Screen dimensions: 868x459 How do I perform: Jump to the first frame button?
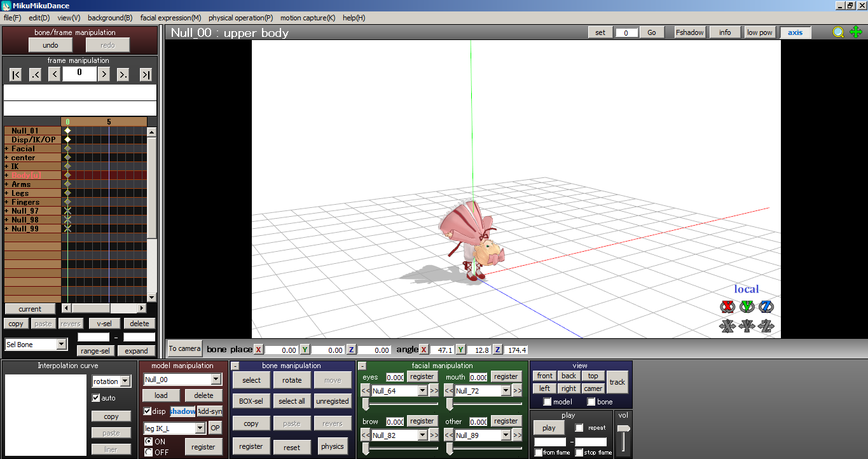pos(16,75)
